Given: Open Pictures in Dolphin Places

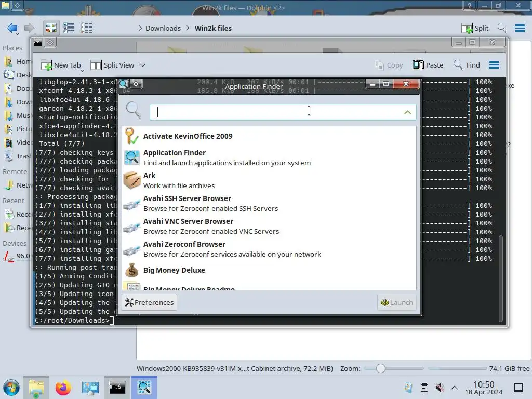Looking at the screenshot, I should coord(17,129).
